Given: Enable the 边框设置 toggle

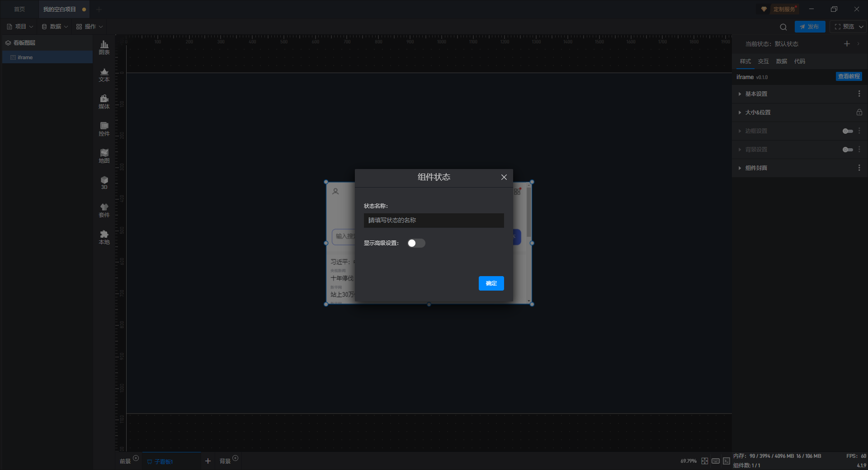Looking at the screenshot, I should [848, 131].
